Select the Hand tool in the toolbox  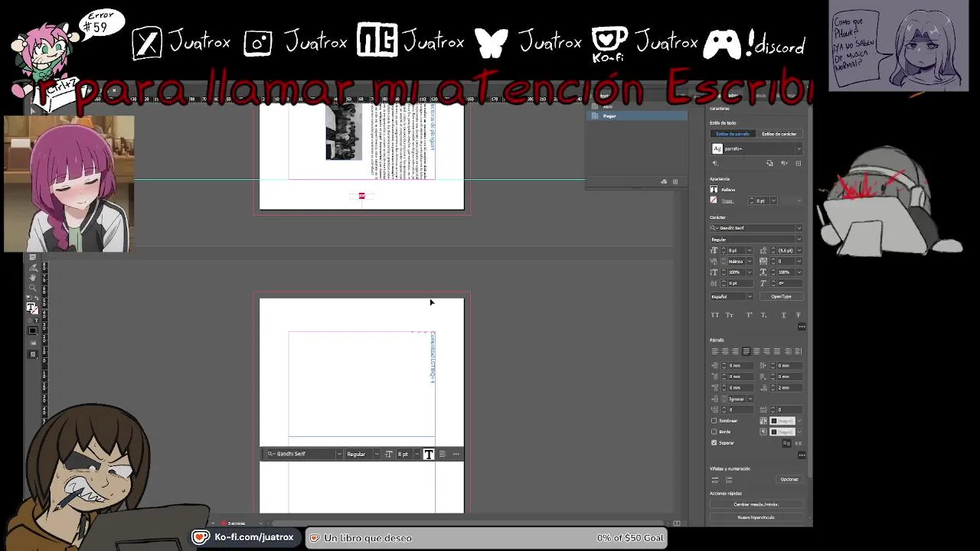point(33,278)
